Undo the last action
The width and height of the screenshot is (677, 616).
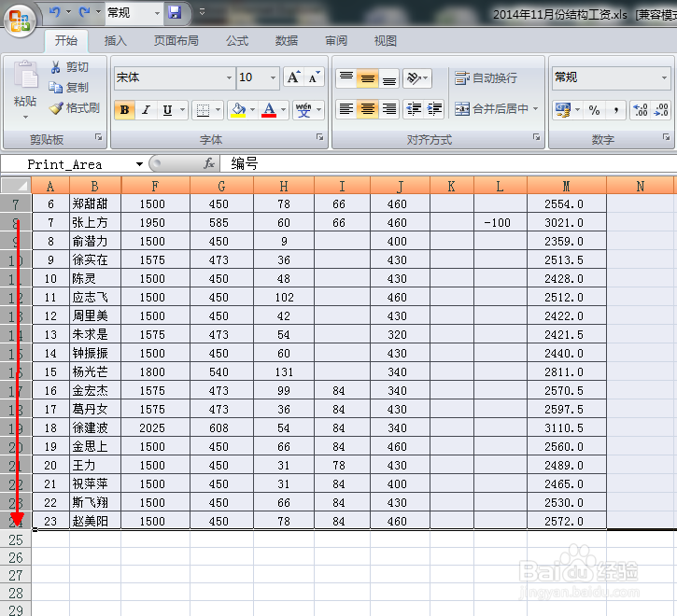tap(55, 12)
